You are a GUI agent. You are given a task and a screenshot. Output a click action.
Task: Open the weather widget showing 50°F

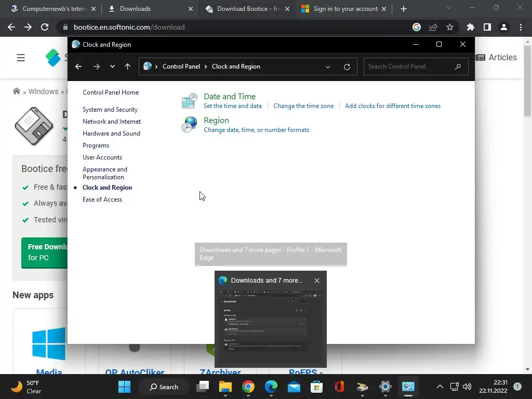(x=26, y=387)
